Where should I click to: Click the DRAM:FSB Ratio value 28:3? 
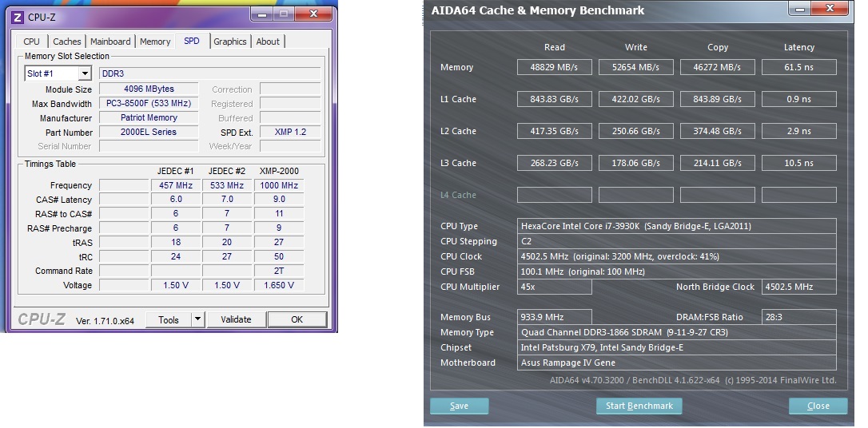798,317
